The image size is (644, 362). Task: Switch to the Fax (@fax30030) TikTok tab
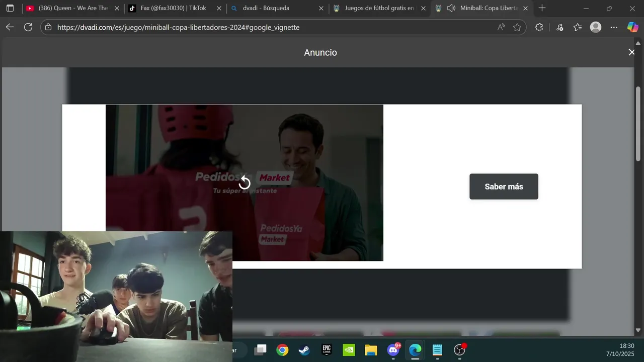[174, 9]
